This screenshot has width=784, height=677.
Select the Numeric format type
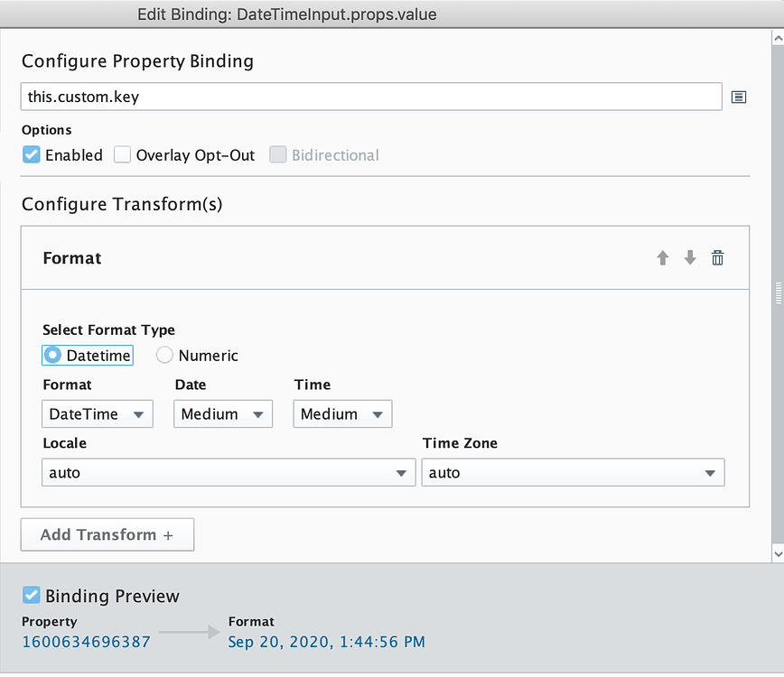tap(164, 355)
